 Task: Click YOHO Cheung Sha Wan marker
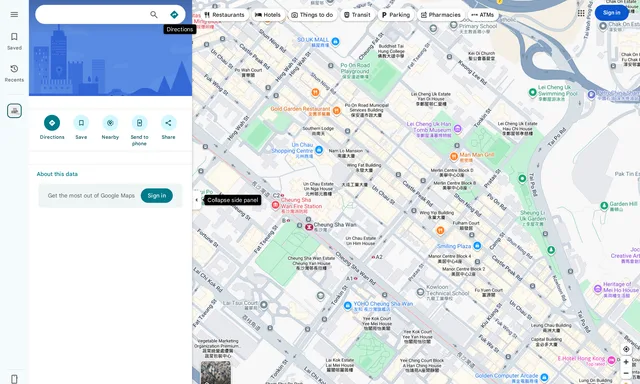(x=347, y=305)
